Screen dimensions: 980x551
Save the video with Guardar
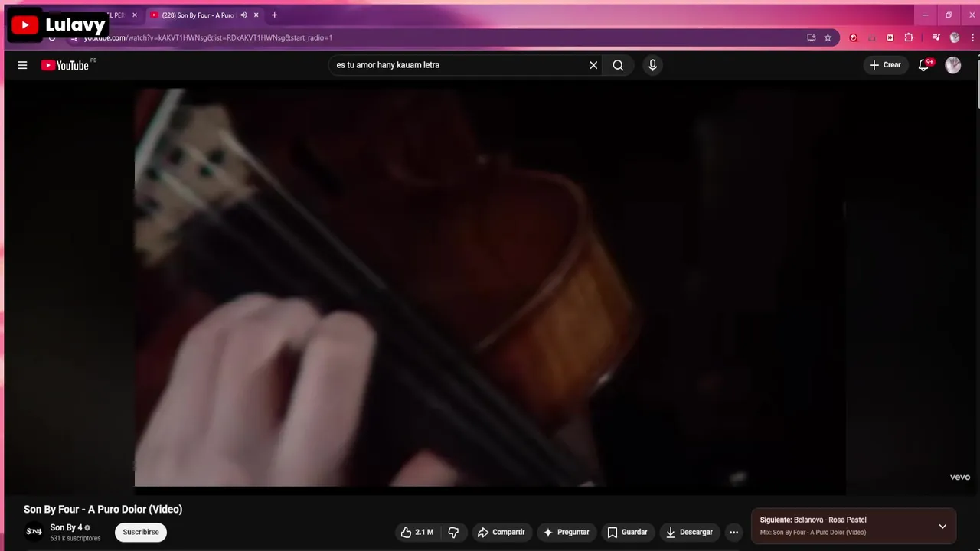(x=627, y=532)
